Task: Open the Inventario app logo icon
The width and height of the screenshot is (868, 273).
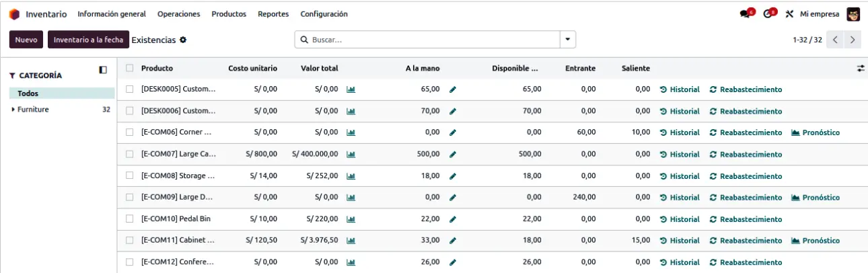Action: (x=14, y=14)
